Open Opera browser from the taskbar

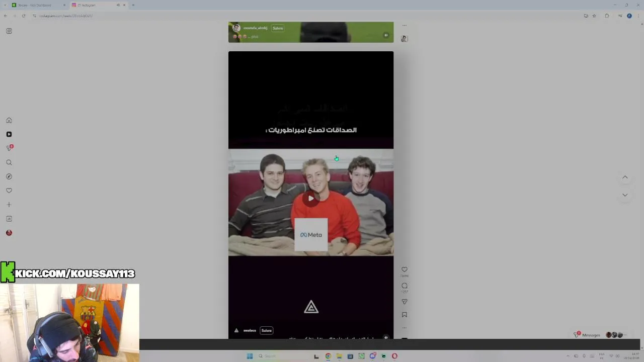(394, 356)
